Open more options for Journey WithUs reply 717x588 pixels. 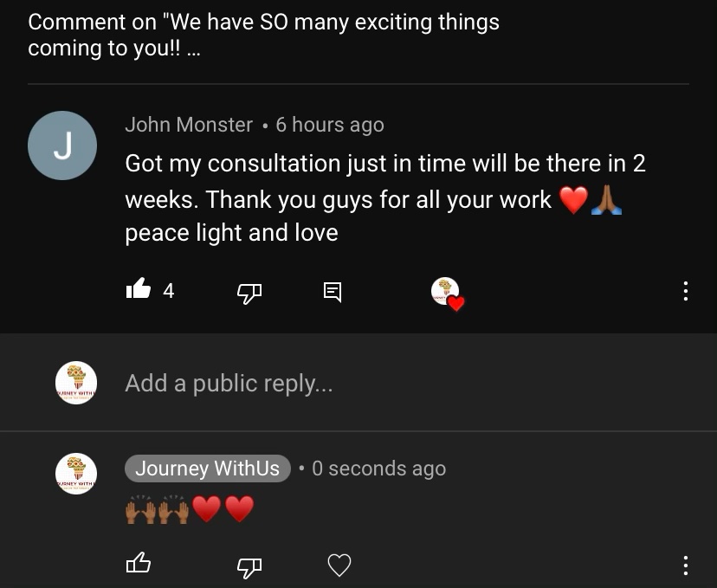pyautogui.click(x=685, y=565)
